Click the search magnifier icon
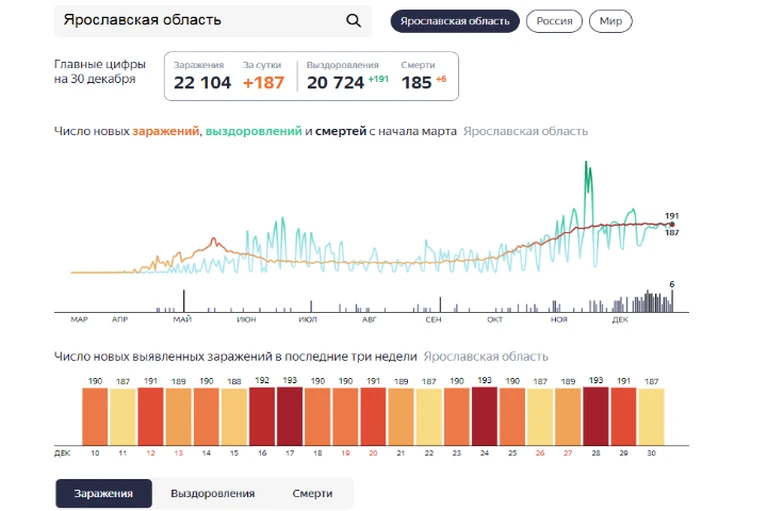767x511 pixels. pyautogui.click(x=353, y=21)
